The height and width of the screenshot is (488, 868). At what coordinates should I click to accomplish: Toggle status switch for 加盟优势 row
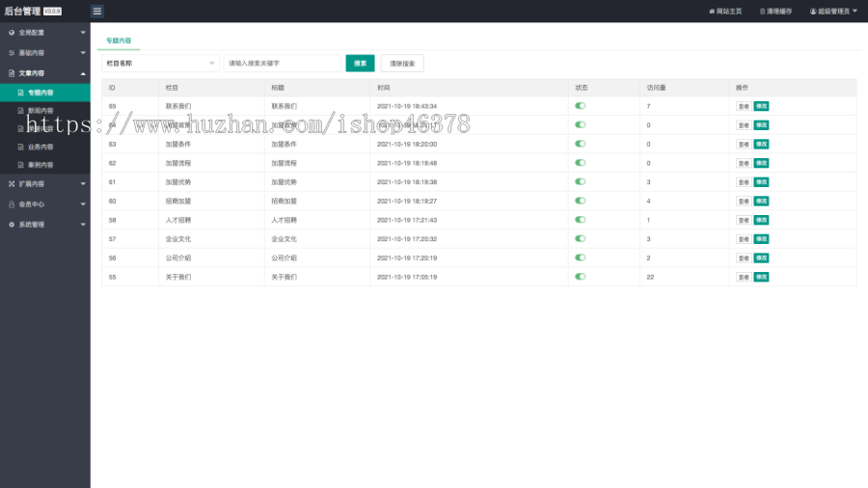click(581, 181)
